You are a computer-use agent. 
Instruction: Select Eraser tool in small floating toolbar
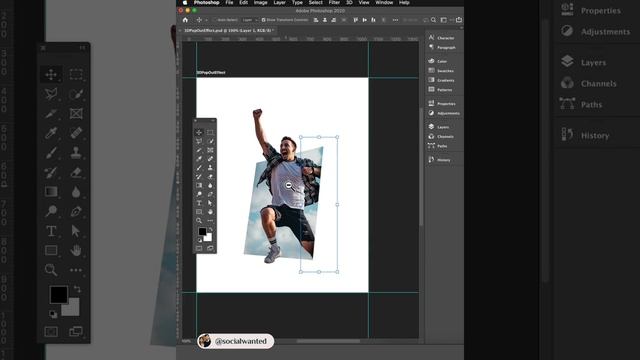[x=210, y=177]
